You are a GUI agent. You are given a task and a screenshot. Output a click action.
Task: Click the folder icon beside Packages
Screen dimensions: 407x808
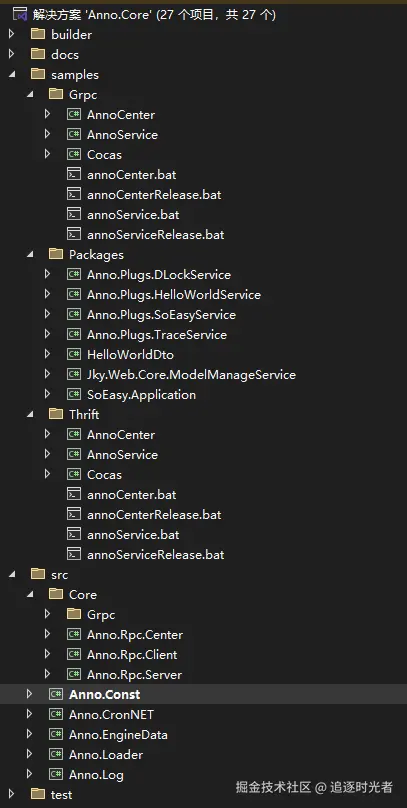click(56, 255)
